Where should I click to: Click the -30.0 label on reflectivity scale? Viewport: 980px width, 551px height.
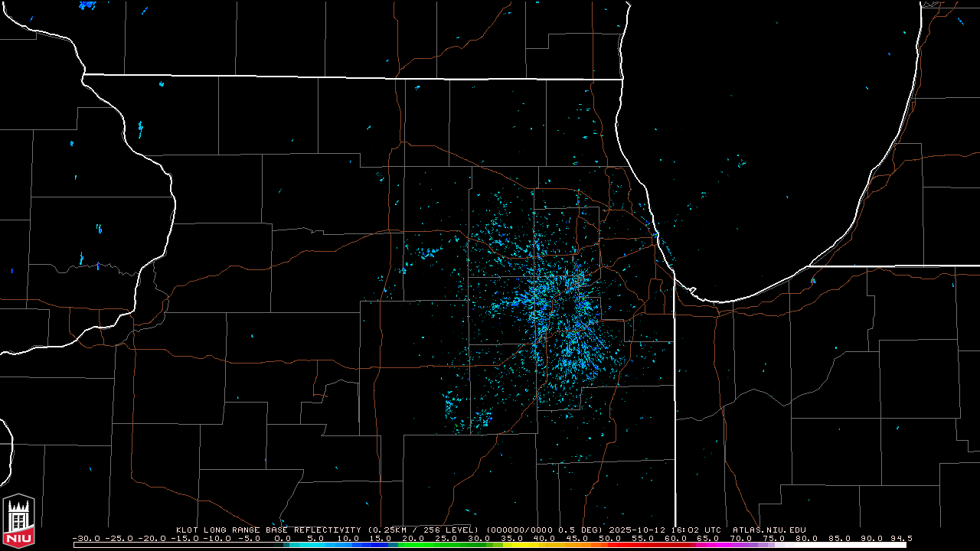click(86, 539)
